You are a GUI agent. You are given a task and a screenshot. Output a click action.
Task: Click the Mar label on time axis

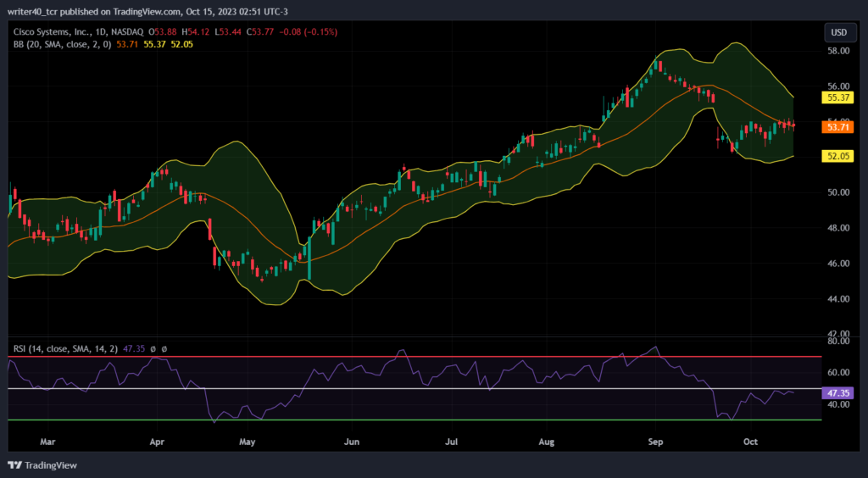48,442
